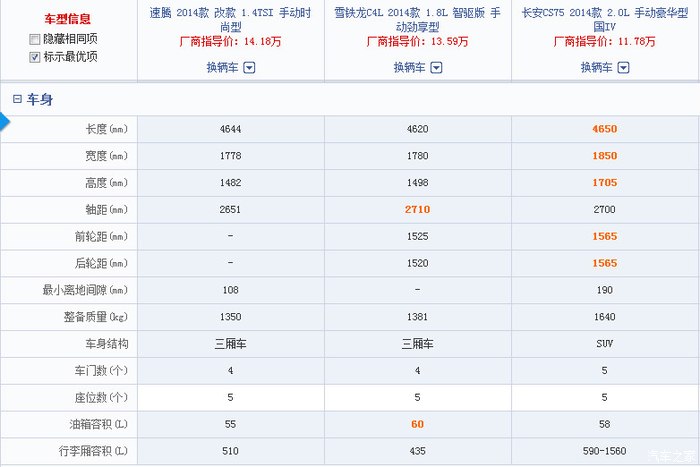This screenshot has height=467, width=700.
Task: Uncheck the 标示最优项 checkbox
Action: [36, 57]
